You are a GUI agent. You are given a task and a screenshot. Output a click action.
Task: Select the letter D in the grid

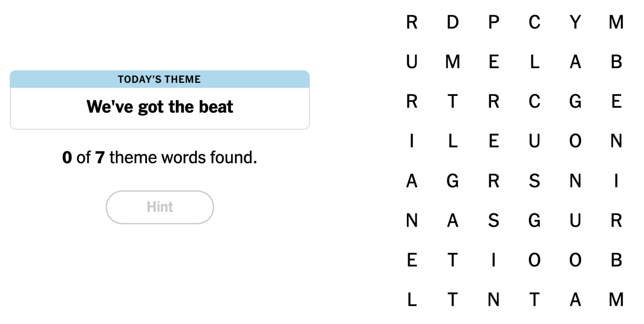tap(453, 22)
